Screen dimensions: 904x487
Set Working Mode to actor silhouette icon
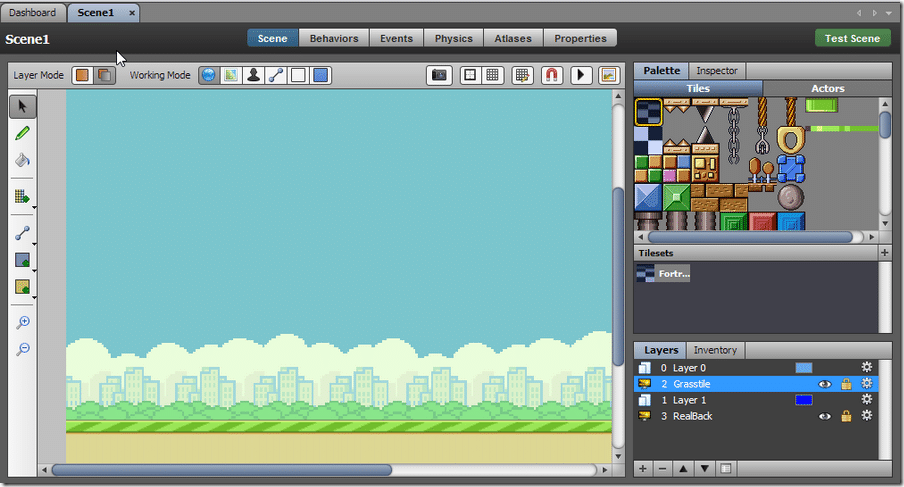tap(253, 75)
